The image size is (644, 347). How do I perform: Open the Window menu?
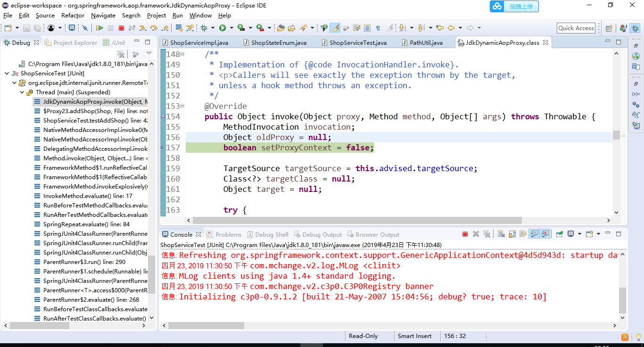point(201,15)
